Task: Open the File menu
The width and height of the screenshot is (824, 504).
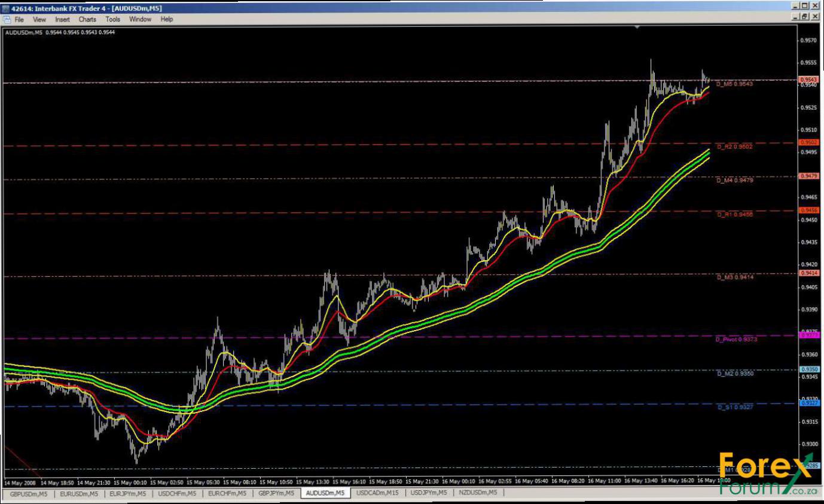Action: [x=19, y=19]
